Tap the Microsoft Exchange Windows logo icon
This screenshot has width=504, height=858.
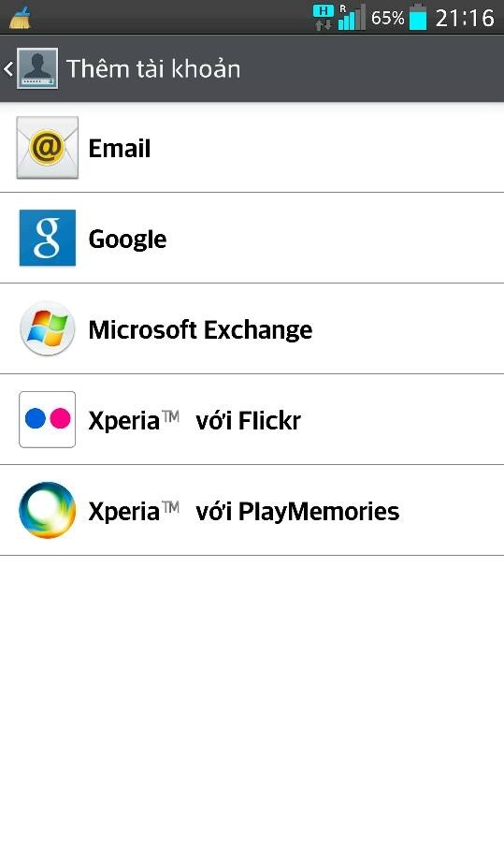click(x=48, y=328)
